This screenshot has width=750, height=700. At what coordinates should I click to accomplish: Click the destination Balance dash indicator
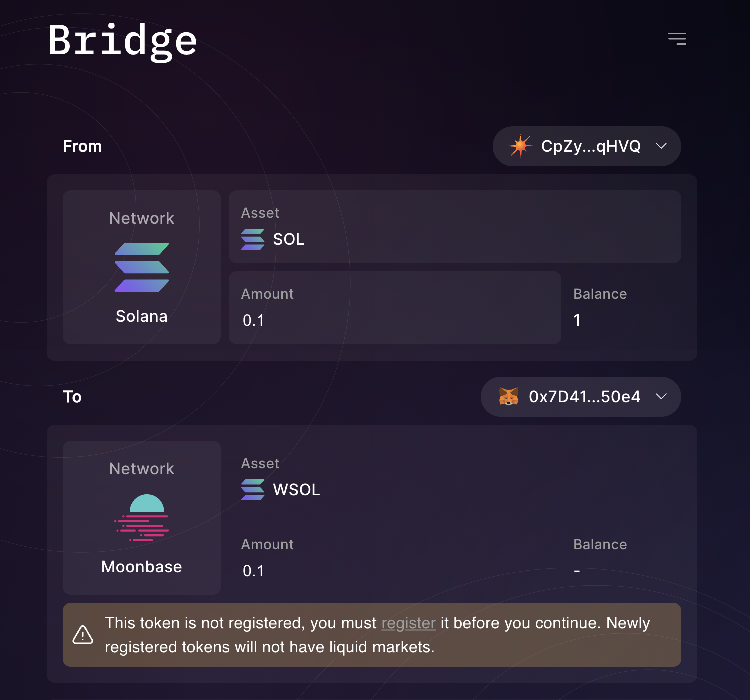point(577,571)
